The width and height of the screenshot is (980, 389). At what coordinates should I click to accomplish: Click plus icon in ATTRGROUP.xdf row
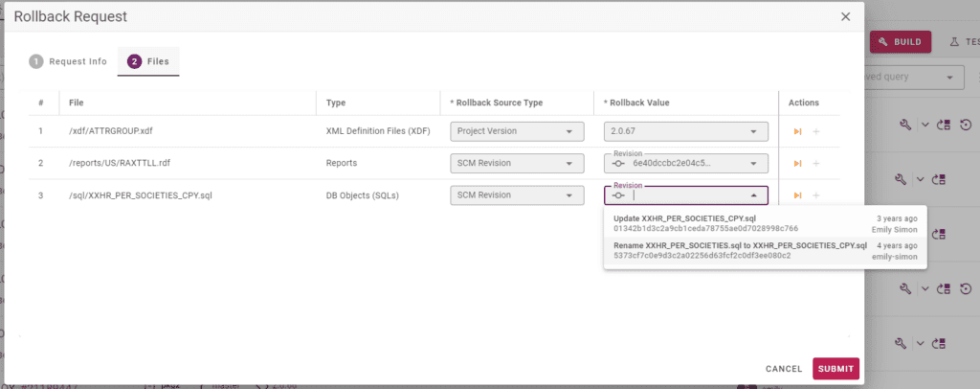tap(815, 131)
